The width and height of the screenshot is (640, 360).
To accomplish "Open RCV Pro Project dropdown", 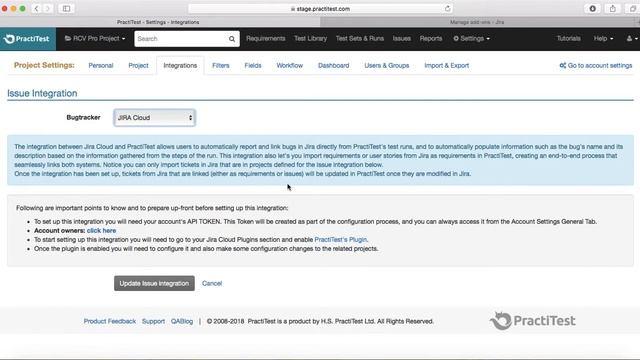I will 95,39.
